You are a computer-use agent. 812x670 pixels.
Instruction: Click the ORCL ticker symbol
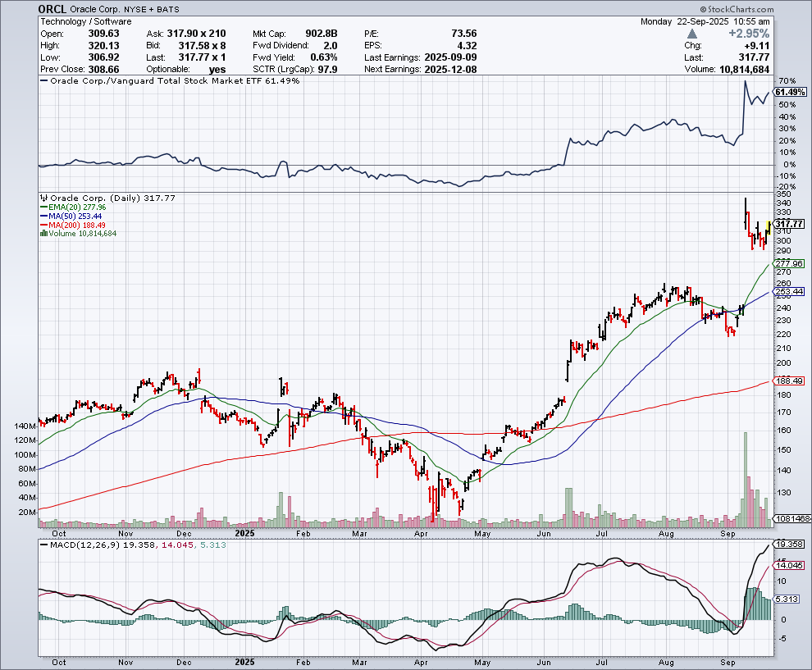(x=53, y=9)
